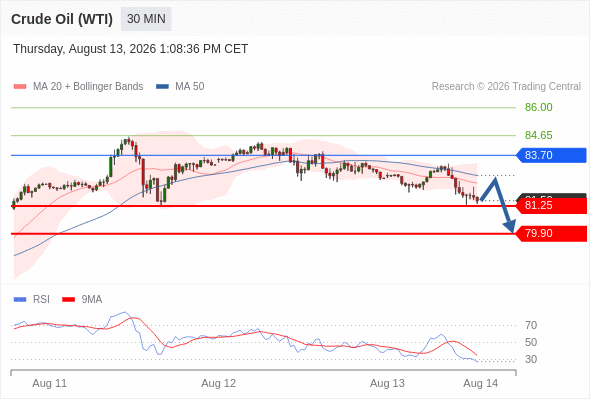Click the red 9MA legend swatch
This screenshot has width=590, height=400.
point(68,300)
